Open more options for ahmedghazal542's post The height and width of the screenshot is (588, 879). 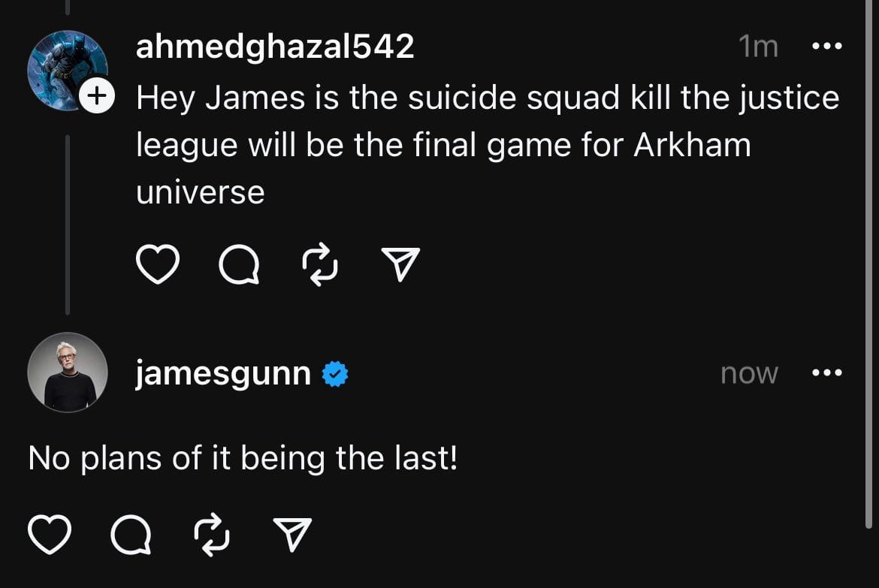tap(827, 47)
